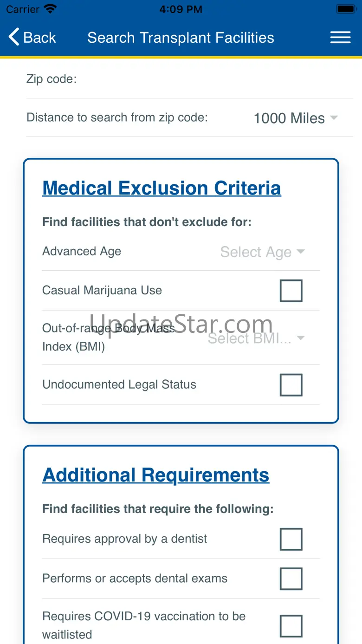The height and width of the screenshot is (644, 362).
Task: Tick Requires approval by a dentist
Action: click(x=291, y=539)
